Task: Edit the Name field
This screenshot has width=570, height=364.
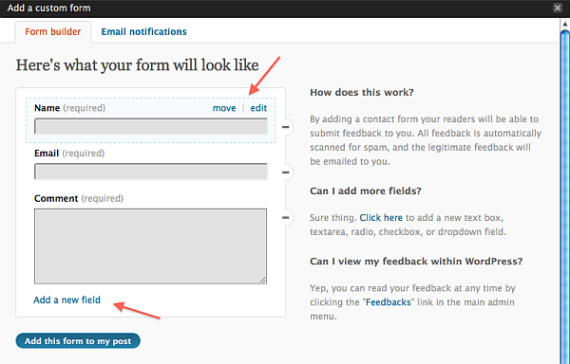Action: click(x=258, y=108)
